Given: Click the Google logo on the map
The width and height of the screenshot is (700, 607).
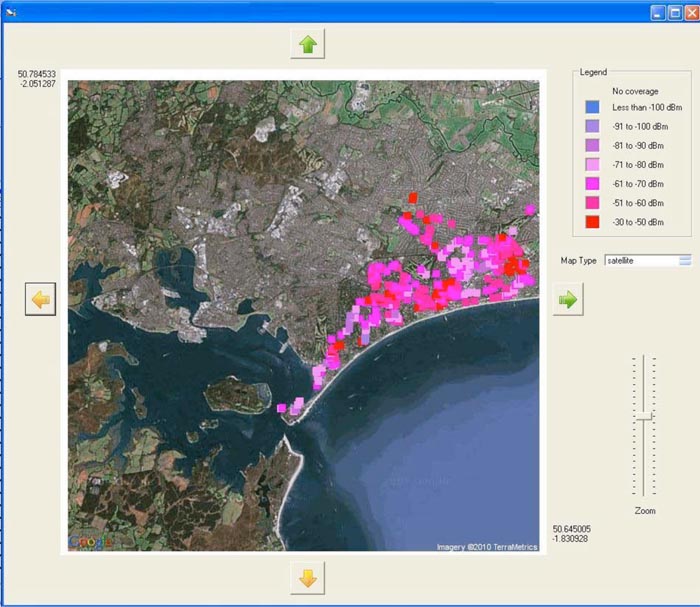Looking at the screenshot, I should pos(90,542).
